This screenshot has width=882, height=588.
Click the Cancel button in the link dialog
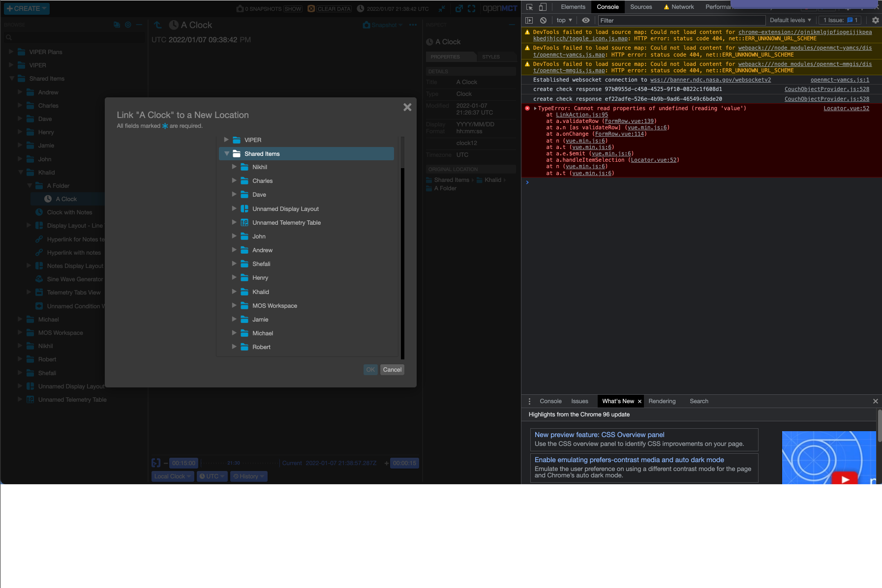point(392,369)
